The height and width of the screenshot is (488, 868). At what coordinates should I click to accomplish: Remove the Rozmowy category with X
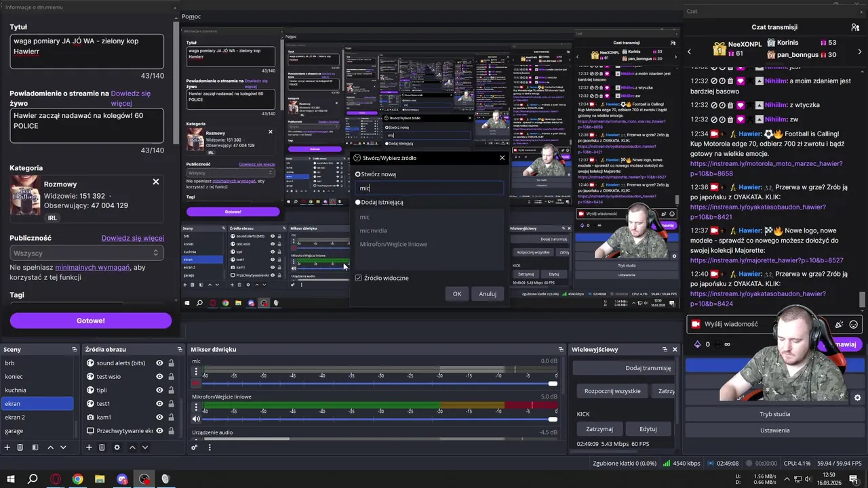pyautogui.click(x=155, y=182)
